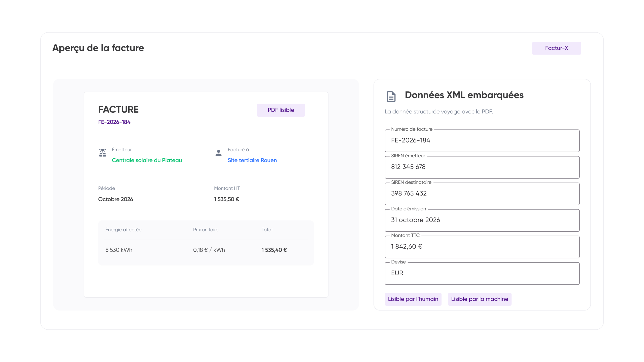
Task: Open the Centrale solaire du Plateau link
Action: pos(147,160)
